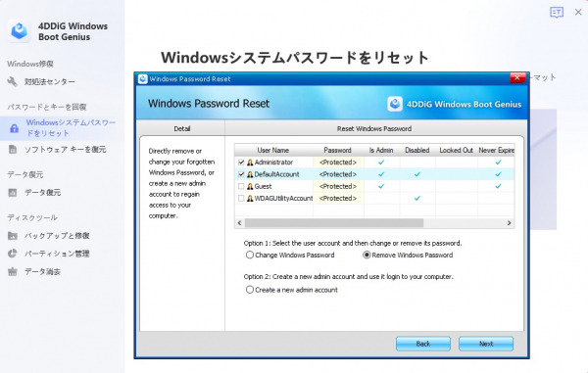The height and width of the screenshot is (373, 588).
Task: Click the データ復元 sidebar icon
Action: pos(13,193)
